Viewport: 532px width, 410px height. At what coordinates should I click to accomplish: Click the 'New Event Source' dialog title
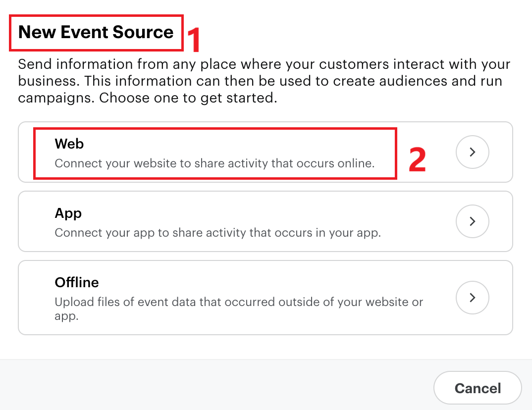tap(96, 32)
